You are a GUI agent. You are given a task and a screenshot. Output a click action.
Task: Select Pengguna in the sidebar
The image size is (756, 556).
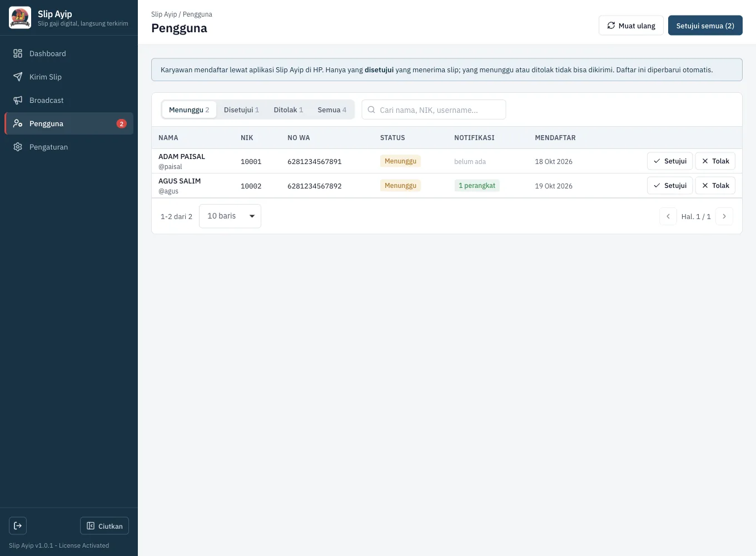click(69, 123)
